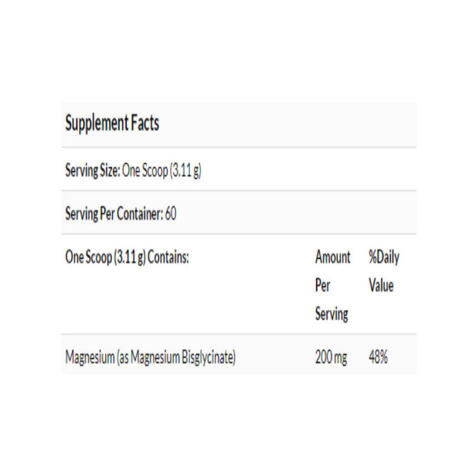Click the "200 mg" amount cell
Image resolution: width=476 pixels, height=476 pixels.
331,358
